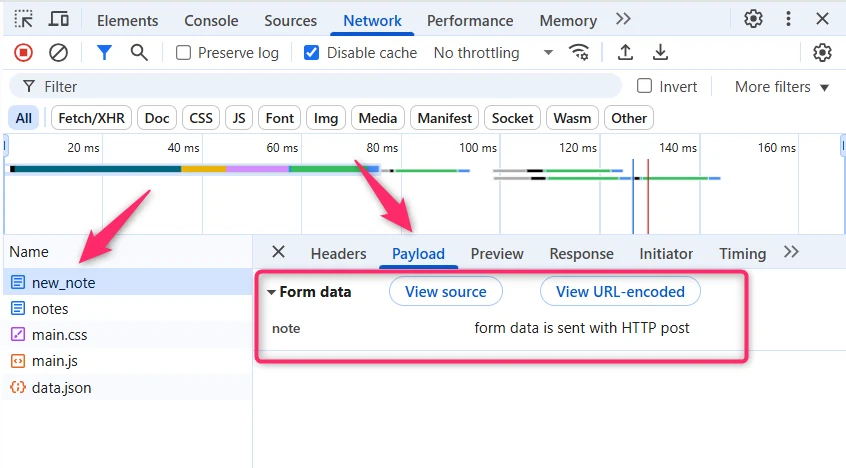Click the 100 ms timeline overview marker
The image size is (846, 468).
(x=477, y=147)
